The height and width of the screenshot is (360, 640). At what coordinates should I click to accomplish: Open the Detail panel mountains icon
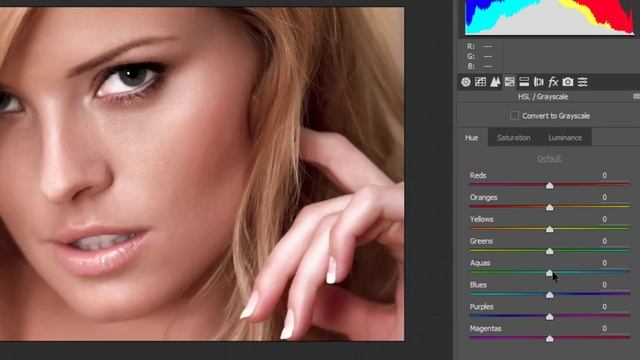coord(495,82)
